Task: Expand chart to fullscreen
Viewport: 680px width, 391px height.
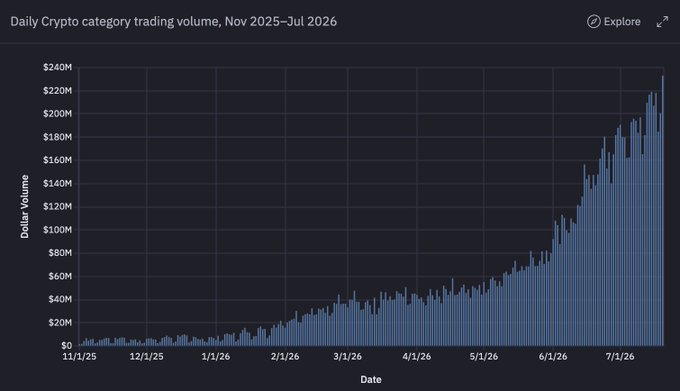Action: click(x=662, y=22)
